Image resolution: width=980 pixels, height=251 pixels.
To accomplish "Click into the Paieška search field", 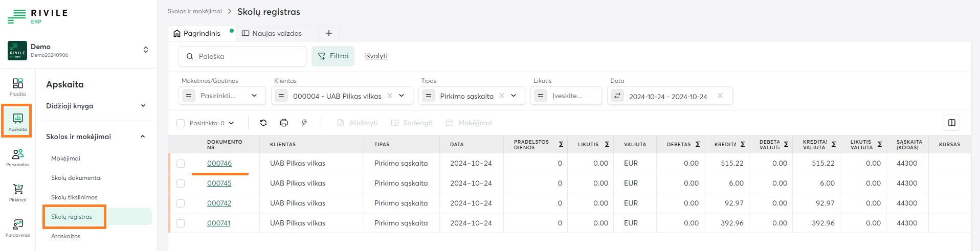I will pos(248,56).
